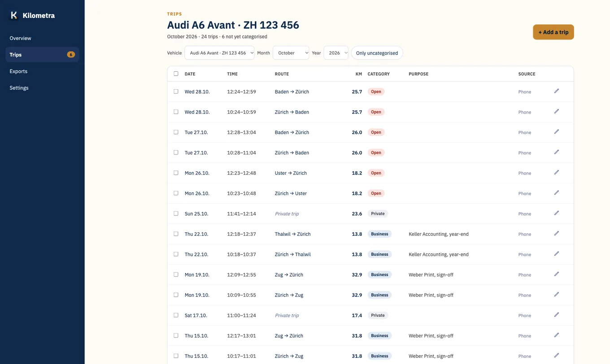Edit the Mon 26.10. Uster → Zürich trip
This screenshot has height=364, width=610.
[x=556, y=173]
